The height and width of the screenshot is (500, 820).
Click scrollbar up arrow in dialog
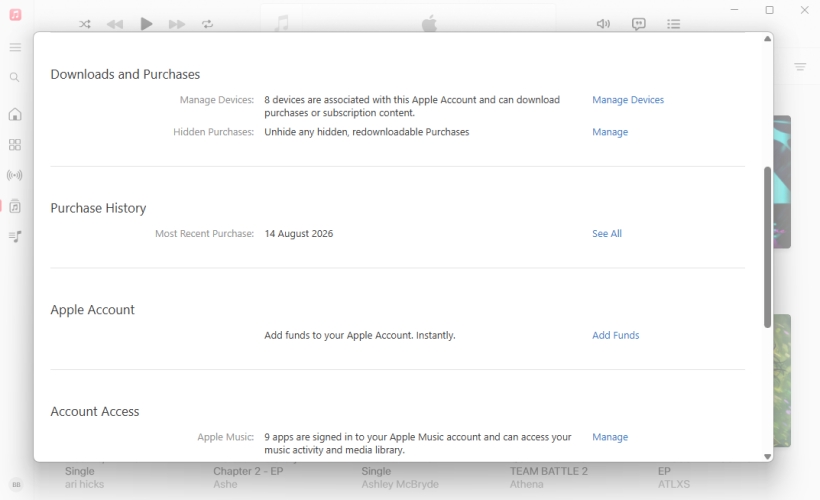click(x=767, y=39)
